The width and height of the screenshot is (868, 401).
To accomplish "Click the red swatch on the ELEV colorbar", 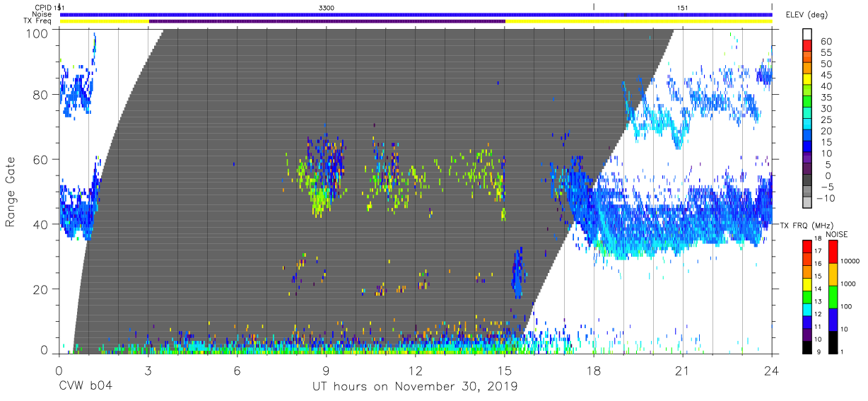I will [807, 47].
